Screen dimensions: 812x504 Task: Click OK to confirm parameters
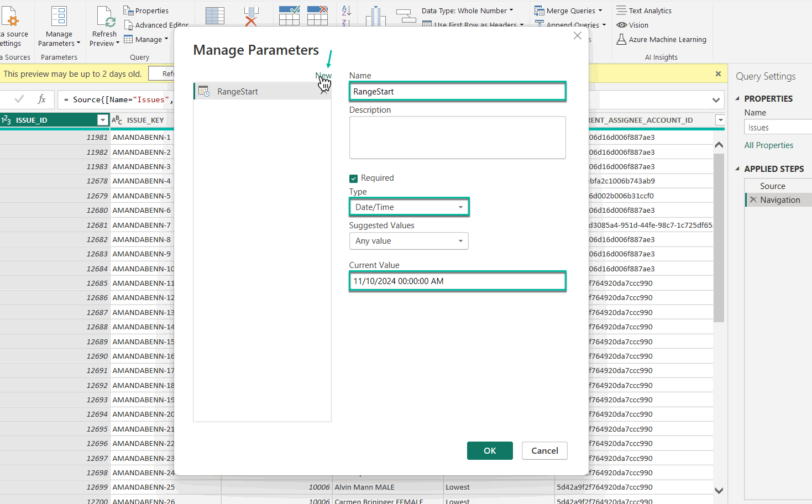(490, 451)
